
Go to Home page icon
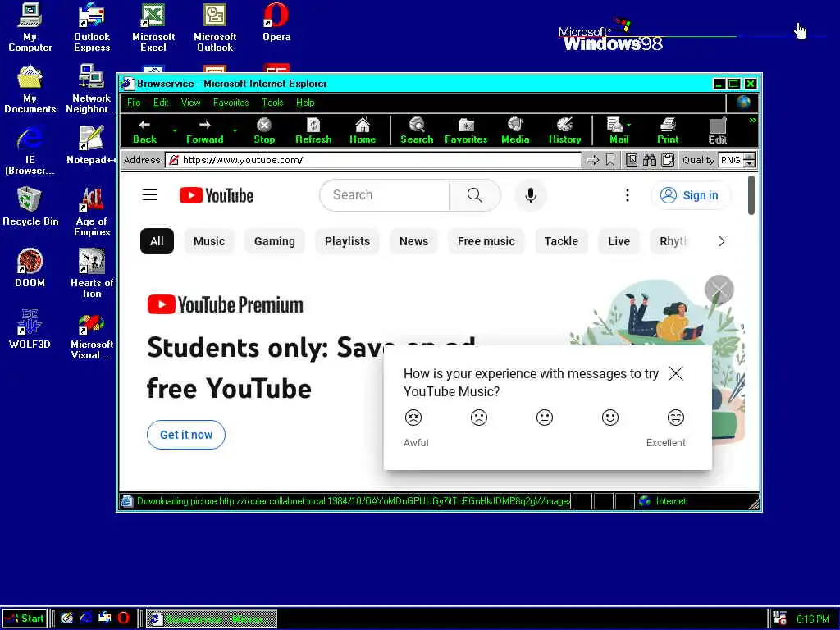pos(363,131)
